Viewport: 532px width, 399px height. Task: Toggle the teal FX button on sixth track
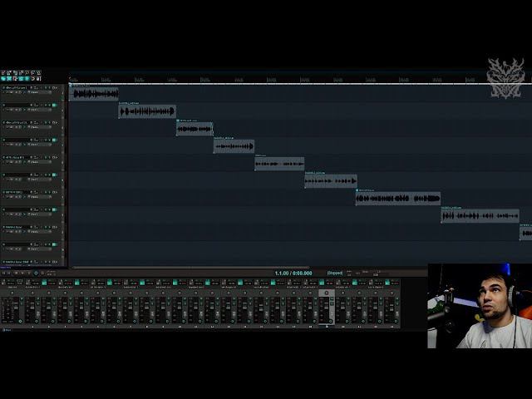(x=54, y=175)
